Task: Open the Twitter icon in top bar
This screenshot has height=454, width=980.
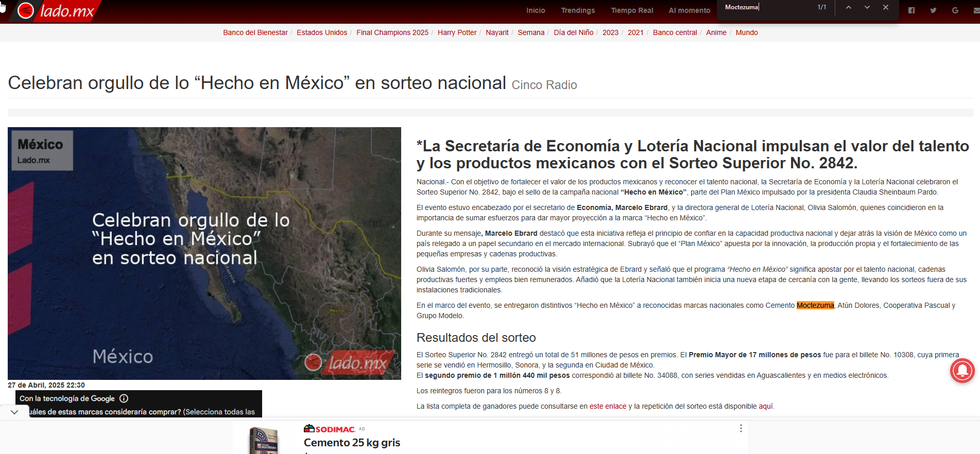Action: coord(933,10)
